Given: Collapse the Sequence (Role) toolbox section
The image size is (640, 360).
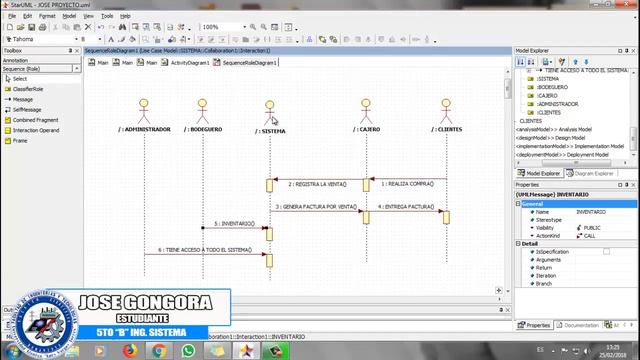Looking at the screenshot, I should (x=77, y=69).
